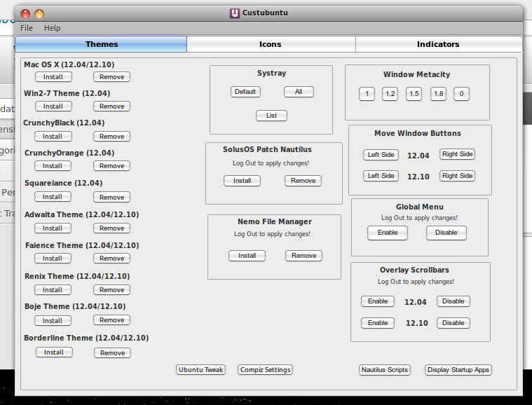Click the 'Window Metacity' heading text

[x=416, y=74]
